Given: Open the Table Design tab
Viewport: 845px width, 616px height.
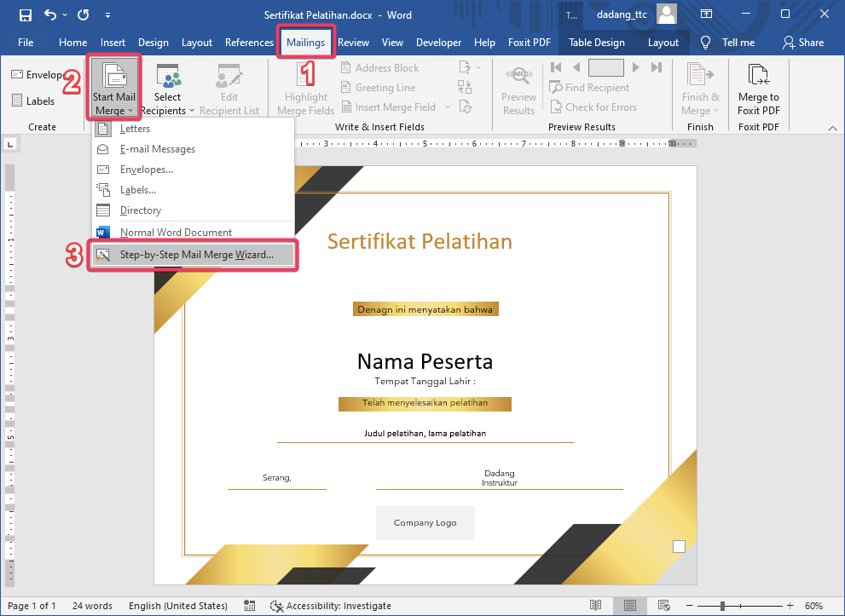Looking at the screenshot, I should (x=596, y=42).
